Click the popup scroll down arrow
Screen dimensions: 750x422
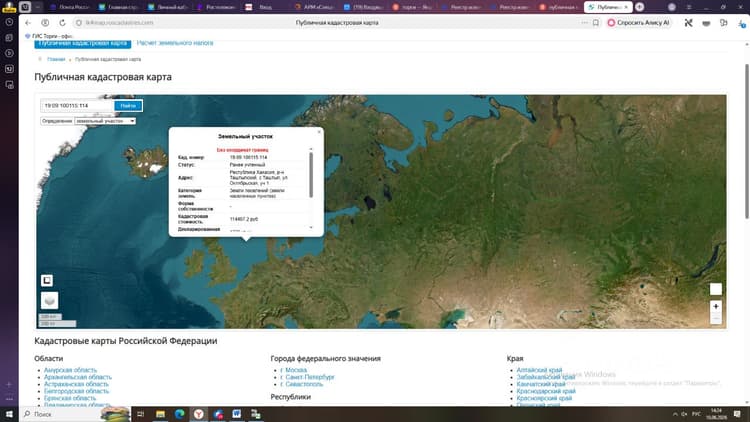click(x=311, y=228)
